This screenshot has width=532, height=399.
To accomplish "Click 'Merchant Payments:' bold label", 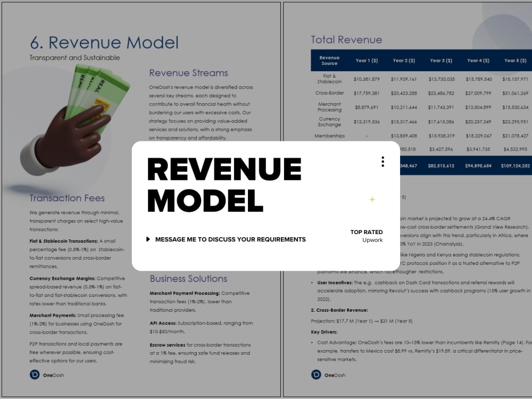I will coord(53,315).
